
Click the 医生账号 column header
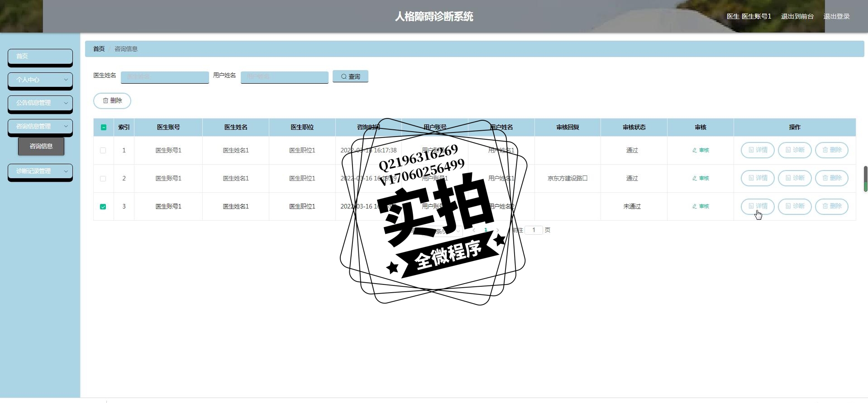click(x=168, y=128)
